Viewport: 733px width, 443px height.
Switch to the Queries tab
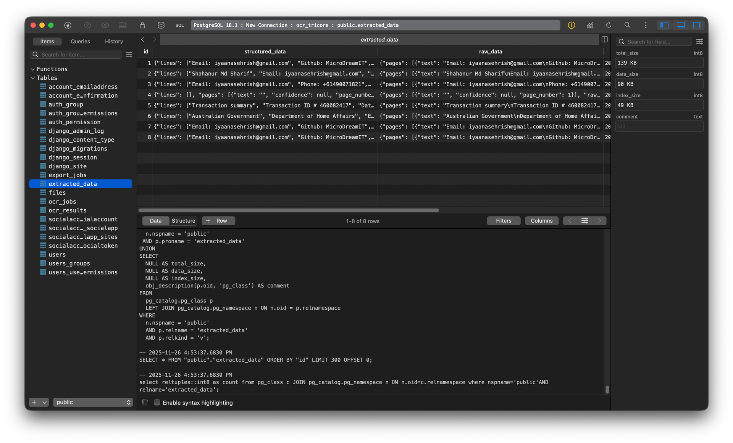(81, 41)
